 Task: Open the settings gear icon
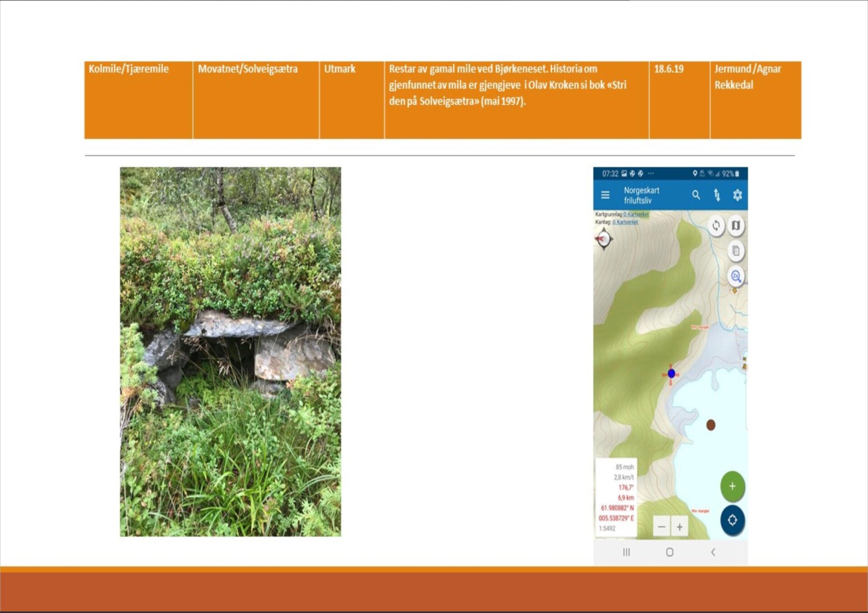737,195
